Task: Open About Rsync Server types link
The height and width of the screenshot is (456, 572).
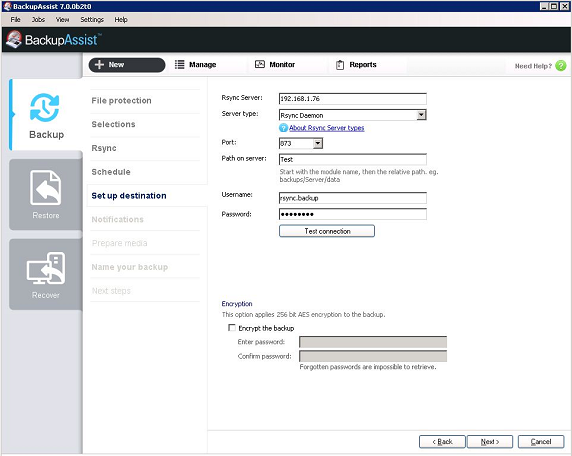Action: tap(326, 128)
